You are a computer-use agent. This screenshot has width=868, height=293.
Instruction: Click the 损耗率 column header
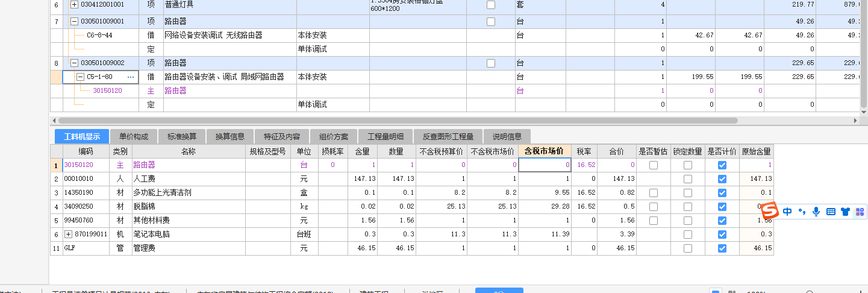coord(333,151)
